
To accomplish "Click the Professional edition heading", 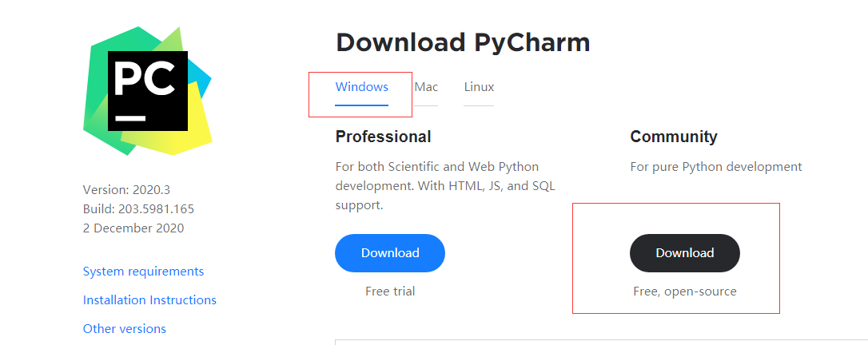I will pyautogui.click(x=383, y=137).
